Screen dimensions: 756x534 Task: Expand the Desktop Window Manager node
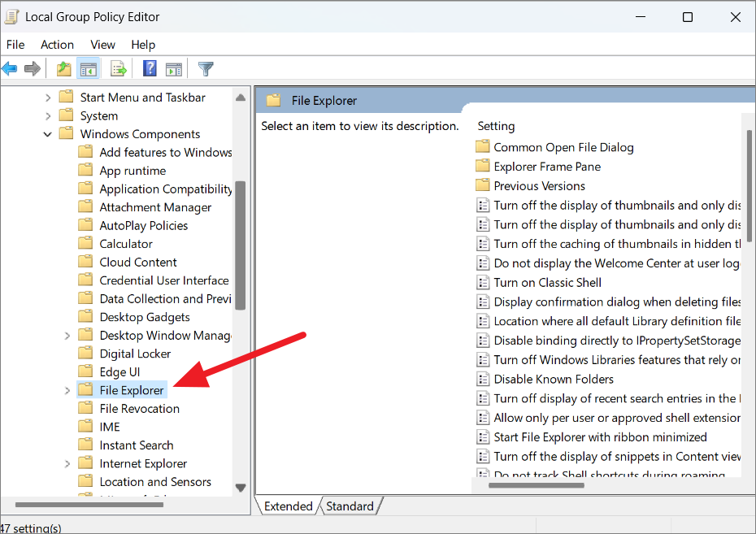67,336
